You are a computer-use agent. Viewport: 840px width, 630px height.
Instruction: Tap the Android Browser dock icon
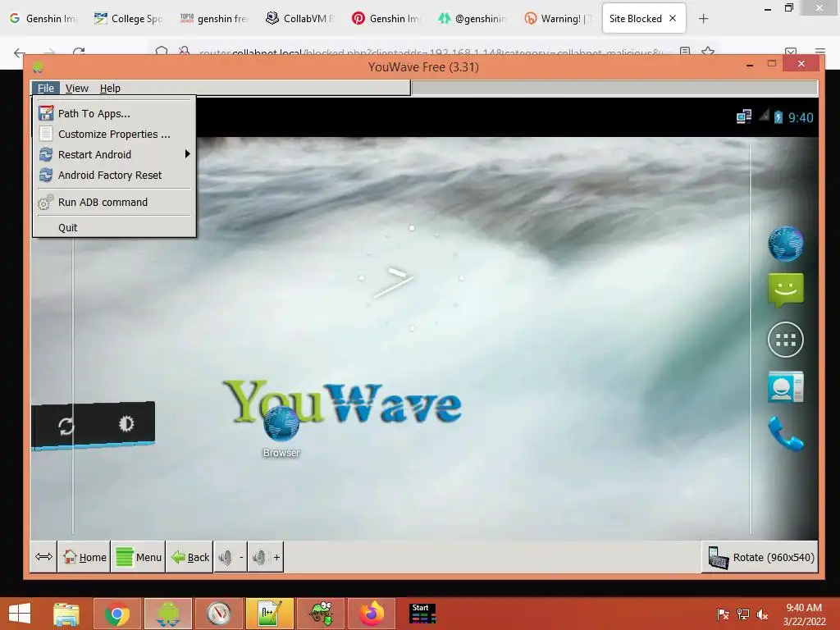785,244
